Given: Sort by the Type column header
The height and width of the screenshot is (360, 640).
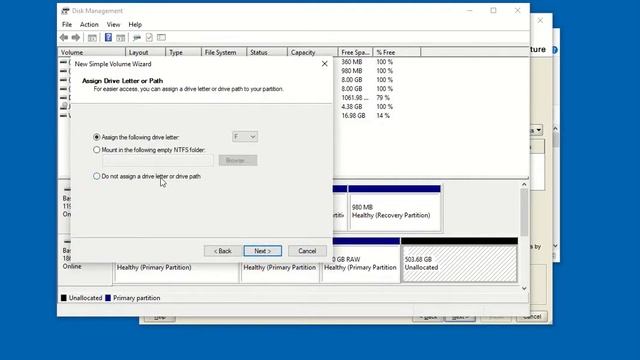Looking at the screenshot, I should [184, 52].
